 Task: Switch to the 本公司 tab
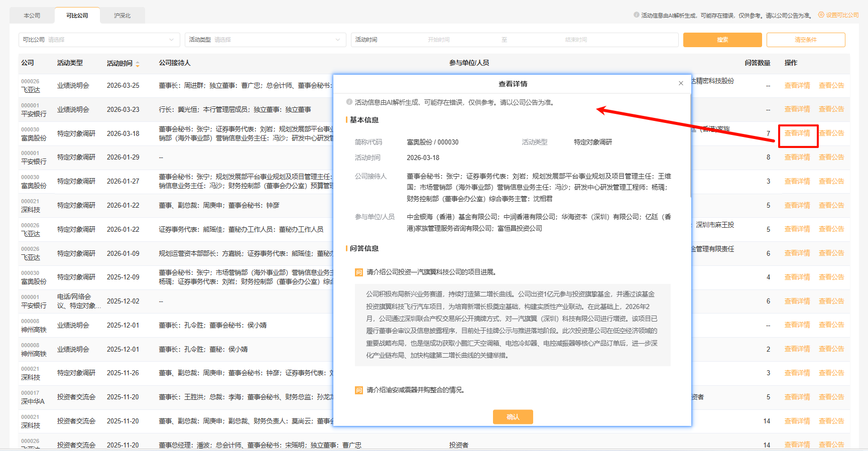(32, 16)
